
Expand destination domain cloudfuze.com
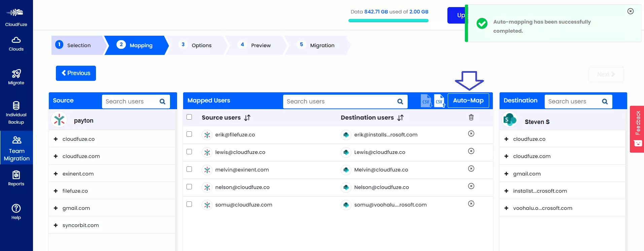pyautogui.click(x=506, y=156)
